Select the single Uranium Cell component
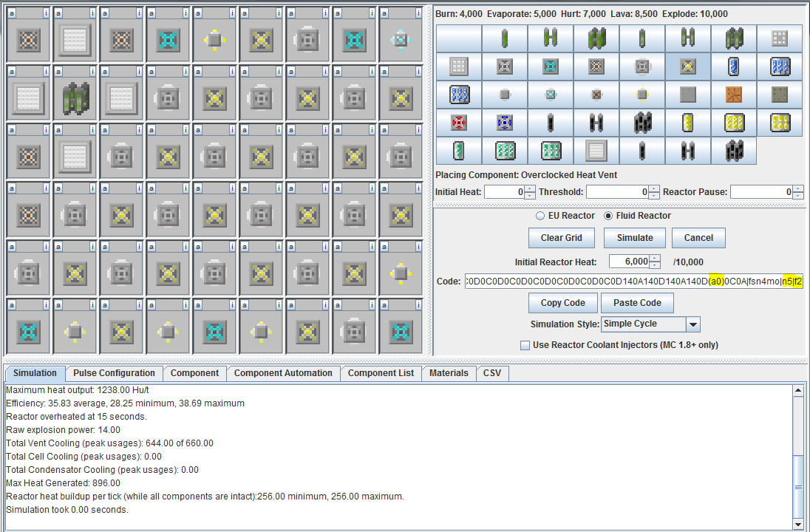The image size is (810, 532). pyautogui.click(x=504, y=38)
